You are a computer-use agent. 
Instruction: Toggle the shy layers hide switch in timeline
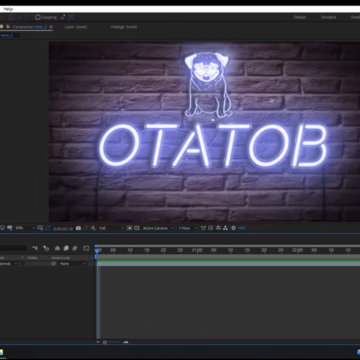click(x=57, y=248)
